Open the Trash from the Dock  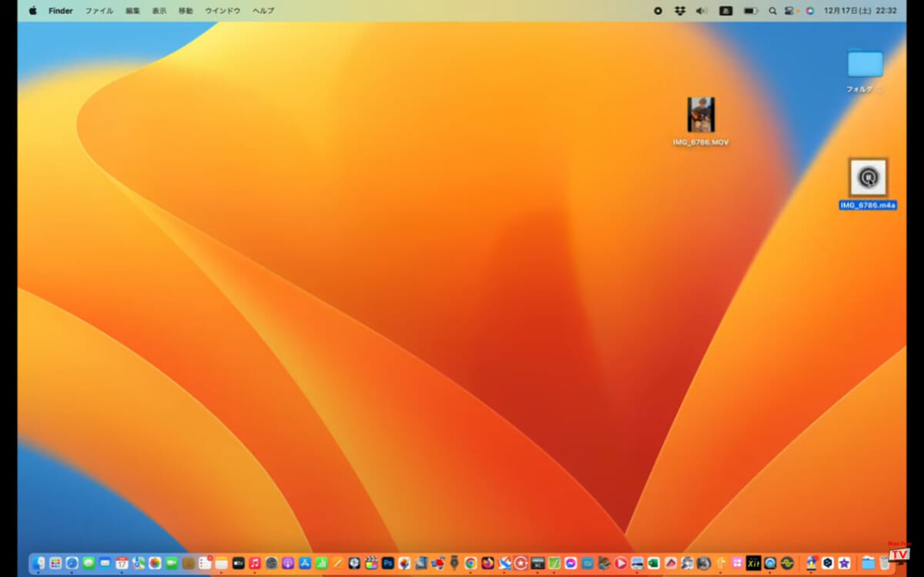(x=884, y=563)
